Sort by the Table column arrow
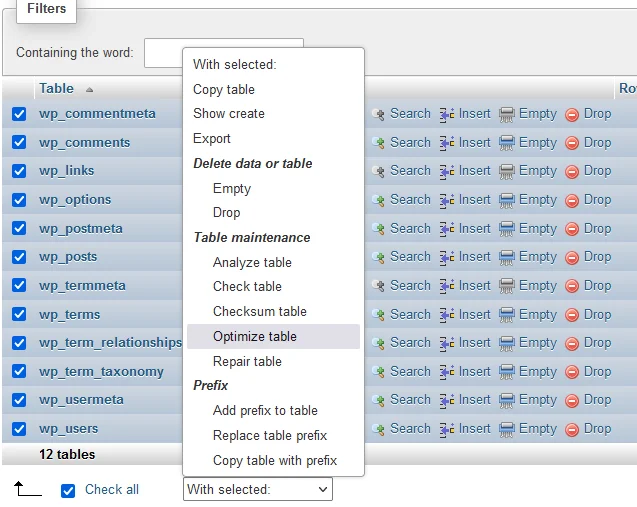The image size is (637, 507). [89, 90]
